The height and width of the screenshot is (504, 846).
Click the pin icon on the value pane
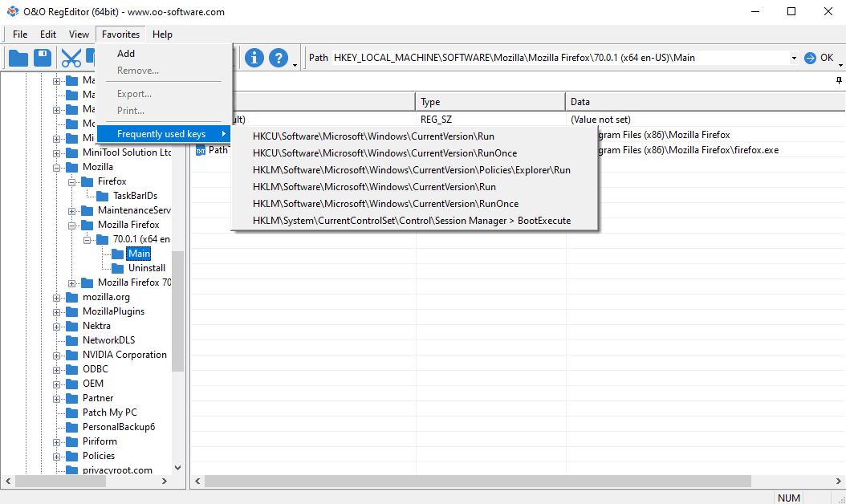(x=839, y=80)
